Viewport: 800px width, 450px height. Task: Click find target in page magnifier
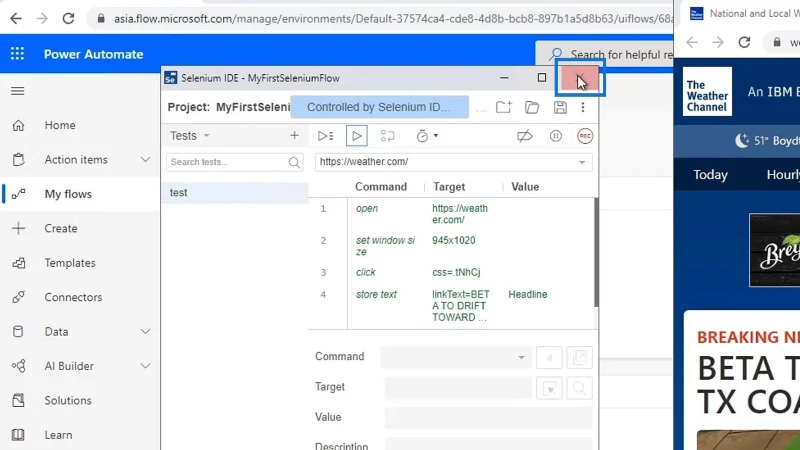click(580, 389)
